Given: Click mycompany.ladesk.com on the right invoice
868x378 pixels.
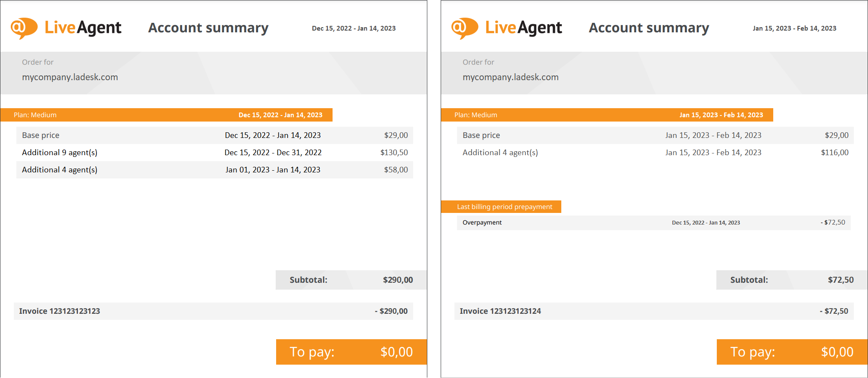Looking at the screenshot, I should coord(510,77).
